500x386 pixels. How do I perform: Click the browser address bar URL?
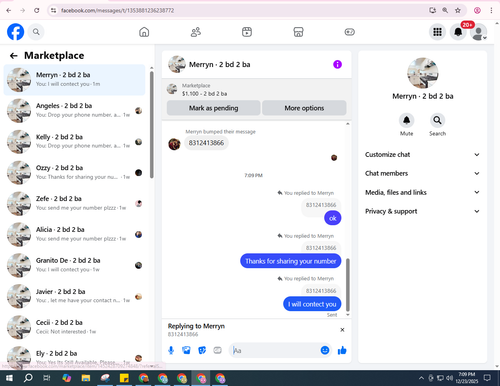117,10
